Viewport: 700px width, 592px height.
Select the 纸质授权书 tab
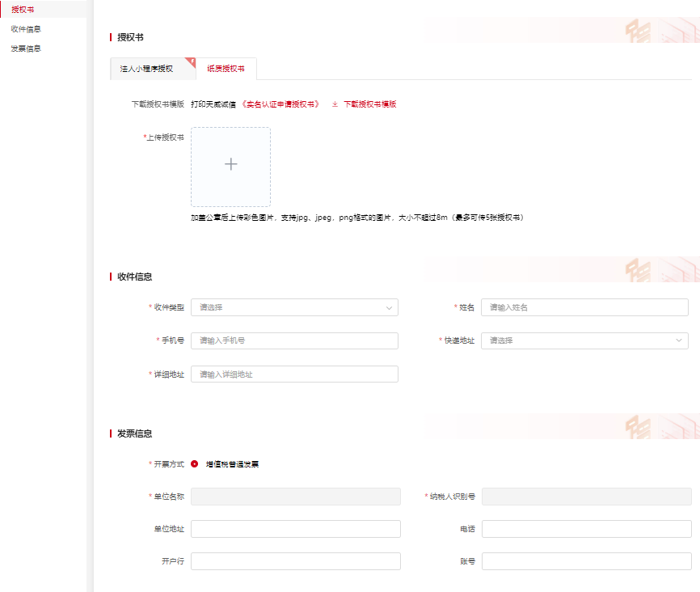[x=226, y=70]
